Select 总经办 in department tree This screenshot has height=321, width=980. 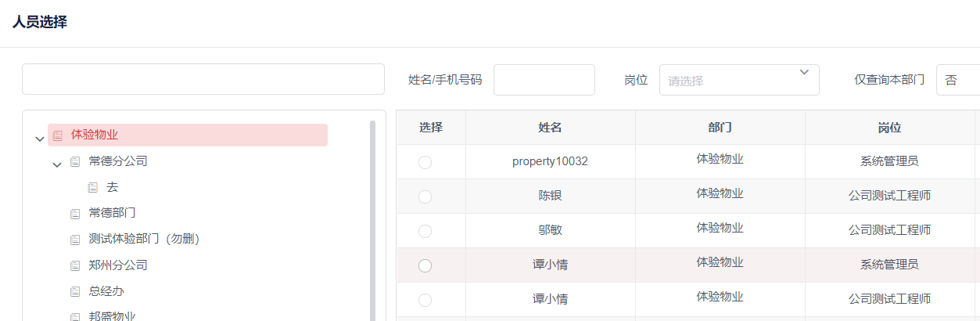pyautogui.click(x=106, y=291)
